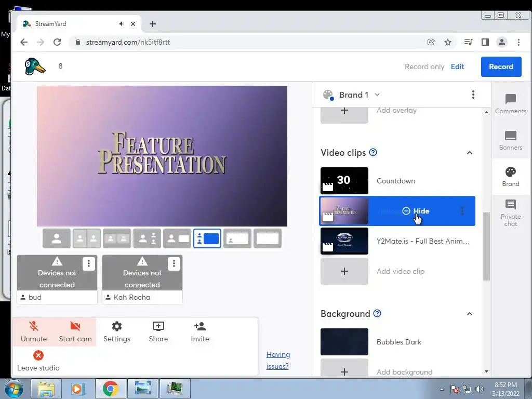Open Windows Media Player from taskbar
The width and height of the screenshot is (532, 399).
point(77,389)
